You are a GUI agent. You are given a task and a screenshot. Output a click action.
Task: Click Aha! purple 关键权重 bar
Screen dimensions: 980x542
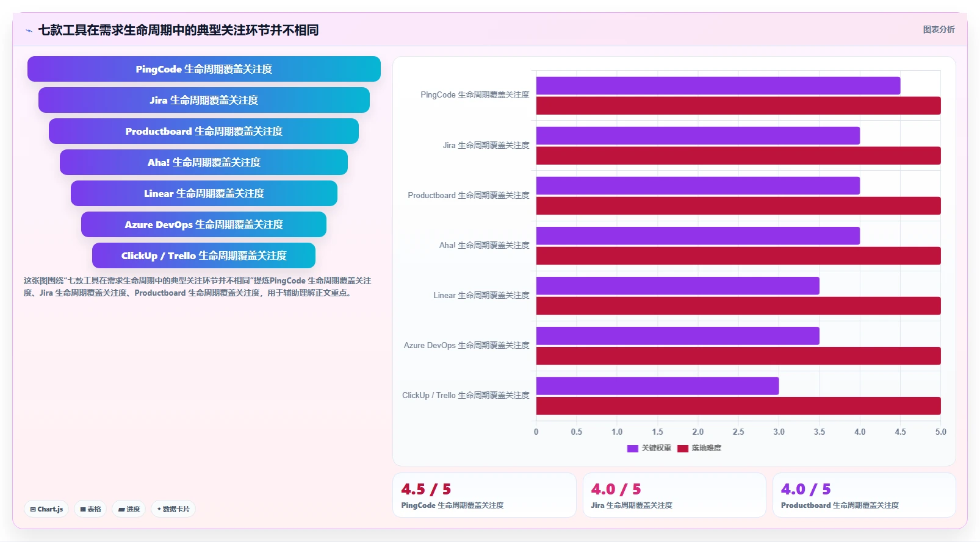pos(698,236)
